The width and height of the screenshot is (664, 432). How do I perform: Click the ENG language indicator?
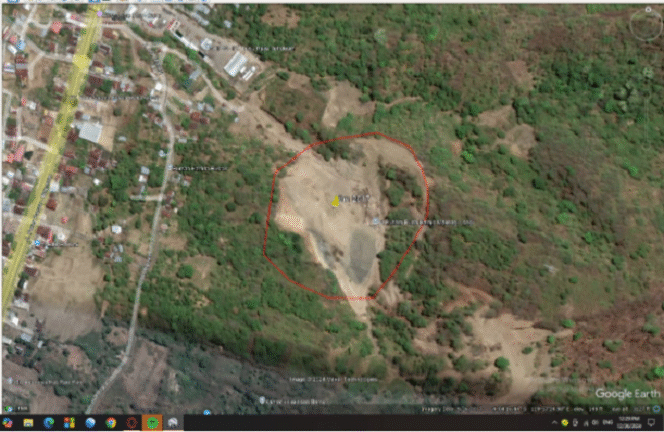[608, 423]
